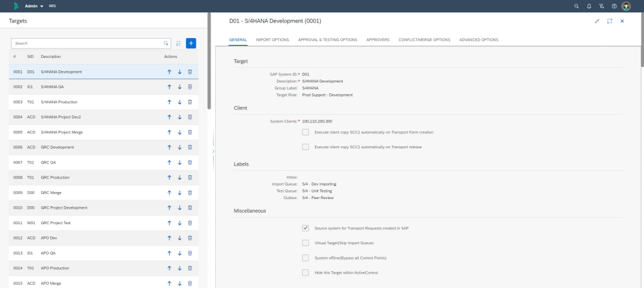Screen dimensions: 644x288
Task: Move GRC Project Development row down
Action: click(180, 208)
